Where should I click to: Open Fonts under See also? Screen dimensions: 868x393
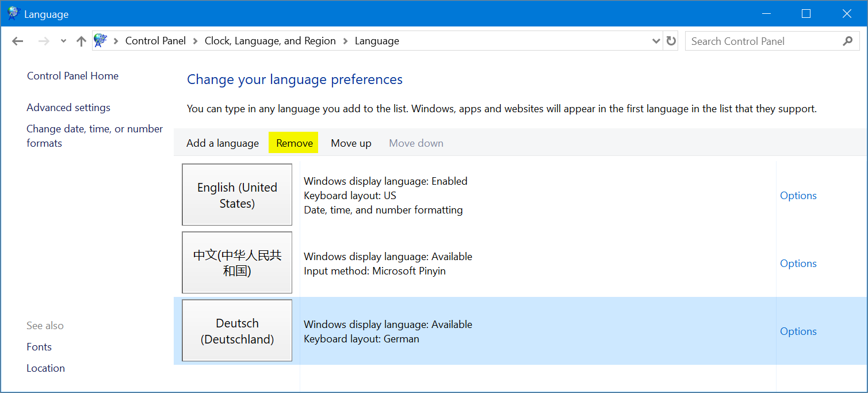39,347
